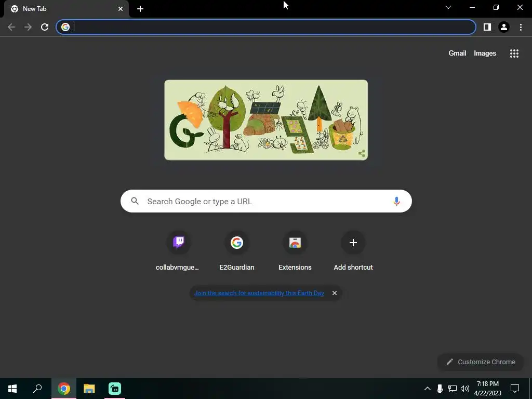Focus the Search Google or type a URL box
This screenshot has height=399, width=532.
(266, 201)
